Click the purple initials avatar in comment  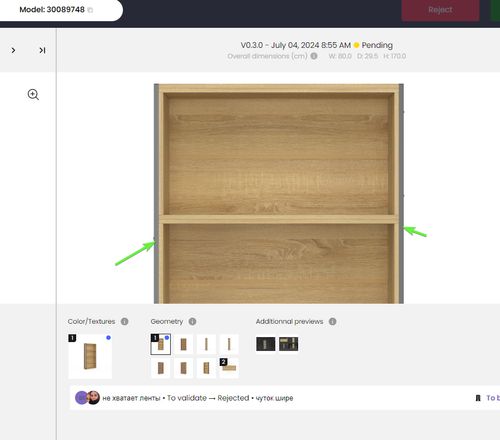coord(81,398)
